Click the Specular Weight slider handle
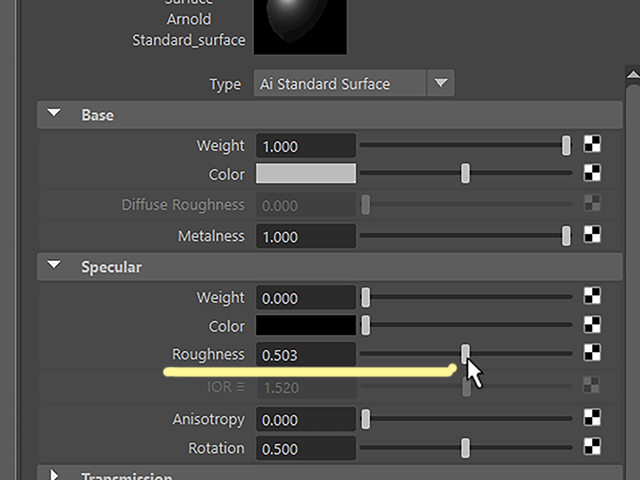This screenshot has height=480, width=640. pyautogui.click(x=366, y=298)
